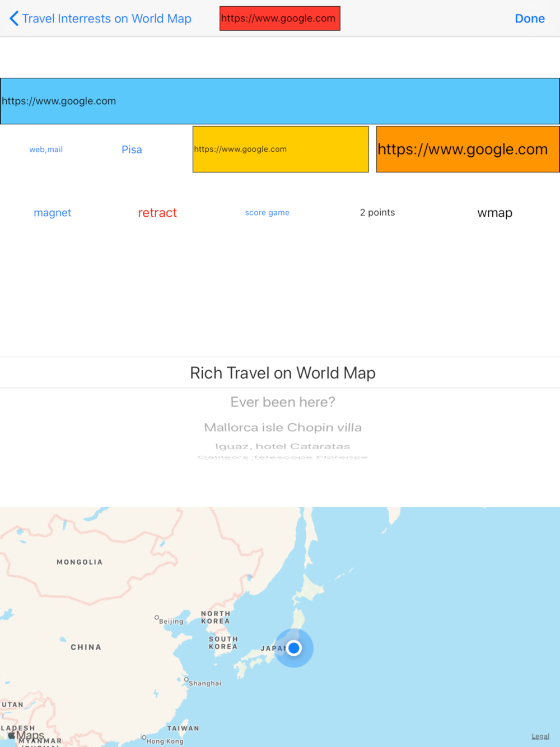
Task: Tap the web,mail button
Action: pos(46,150)
